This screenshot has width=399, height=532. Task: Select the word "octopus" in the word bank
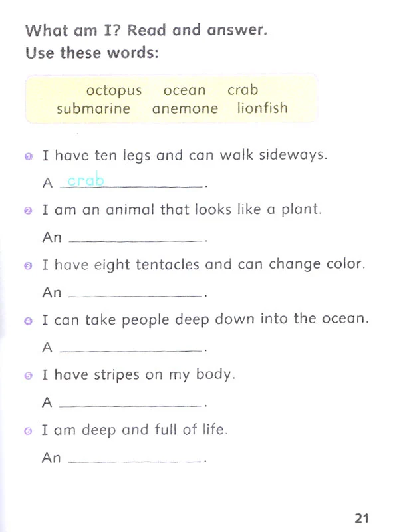[x=114, y=91]
